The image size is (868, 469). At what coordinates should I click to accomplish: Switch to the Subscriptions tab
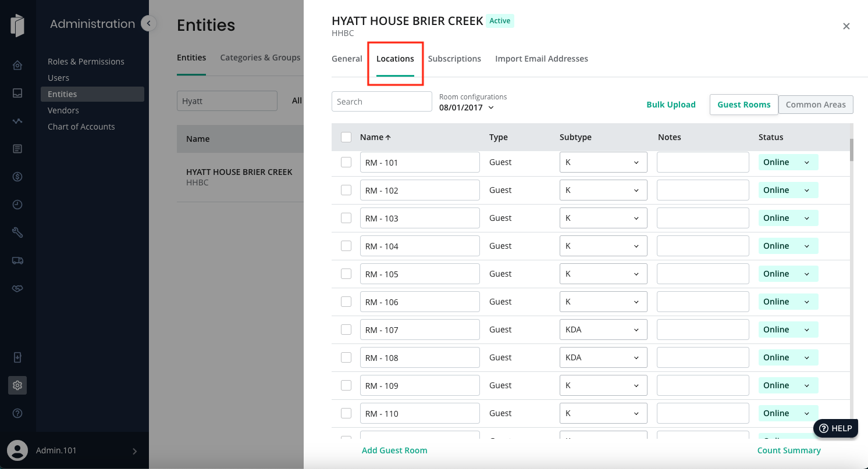pos(454,59)
